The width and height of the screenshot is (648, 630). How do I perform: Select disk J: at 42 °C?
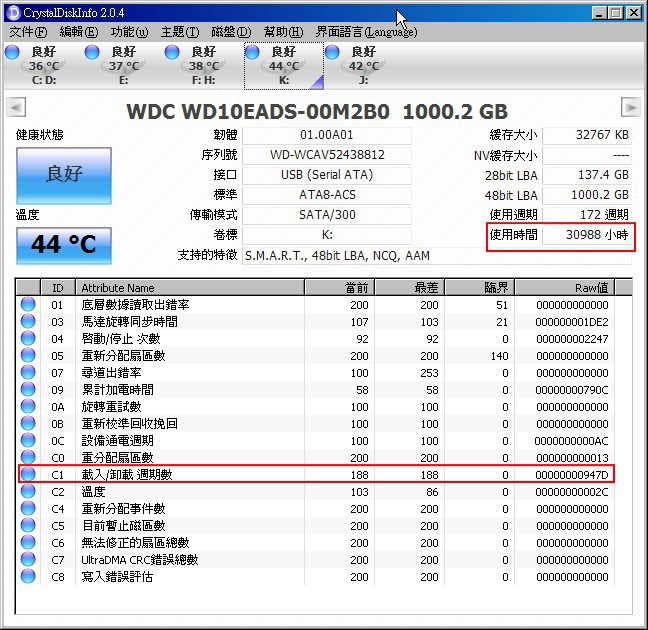click(362, 66)
